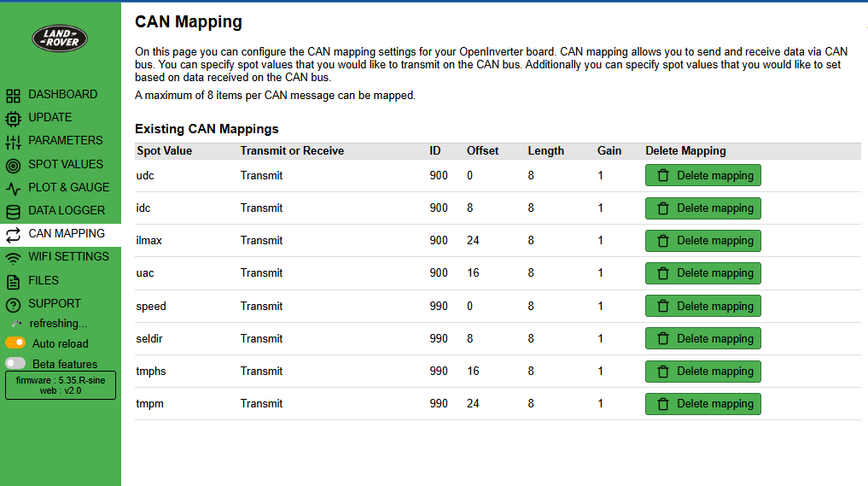868x486 pixels.
Task: Delete mapping for the speed spot value
Action: click(702, 307)
